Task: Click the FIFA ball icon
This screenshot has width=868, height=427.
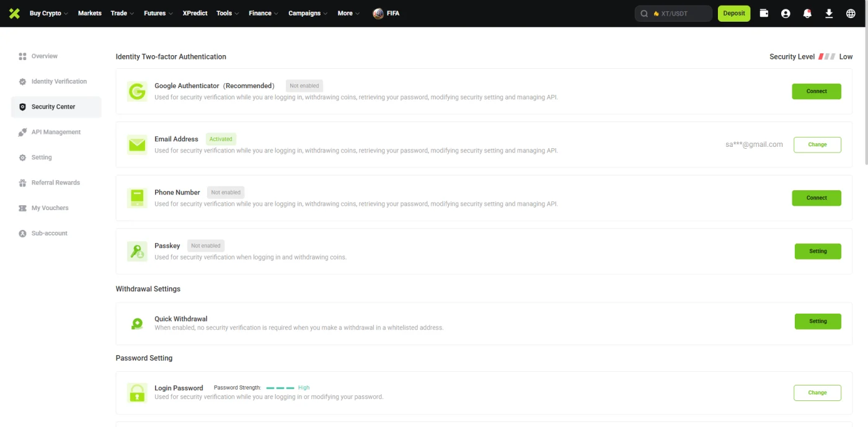Action: pyautogui.click(x=378, y=13)
